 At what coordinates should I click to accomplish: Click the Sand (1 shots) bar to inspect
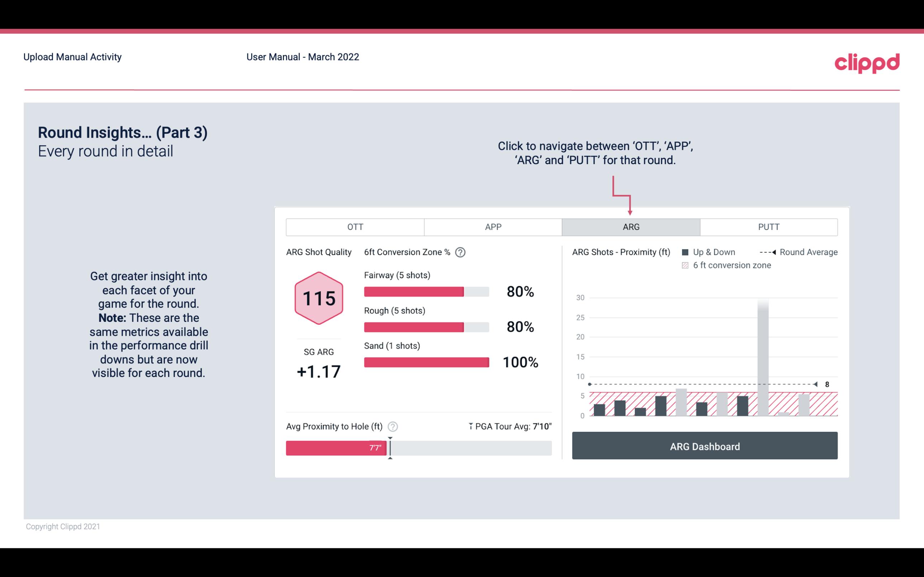pos(426,362)
